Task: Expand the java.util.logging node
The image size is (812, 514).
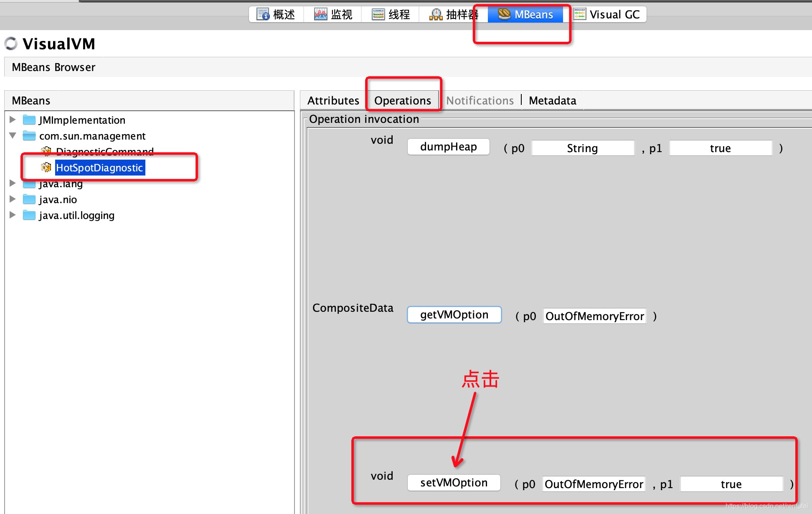Action: point(13,215)
